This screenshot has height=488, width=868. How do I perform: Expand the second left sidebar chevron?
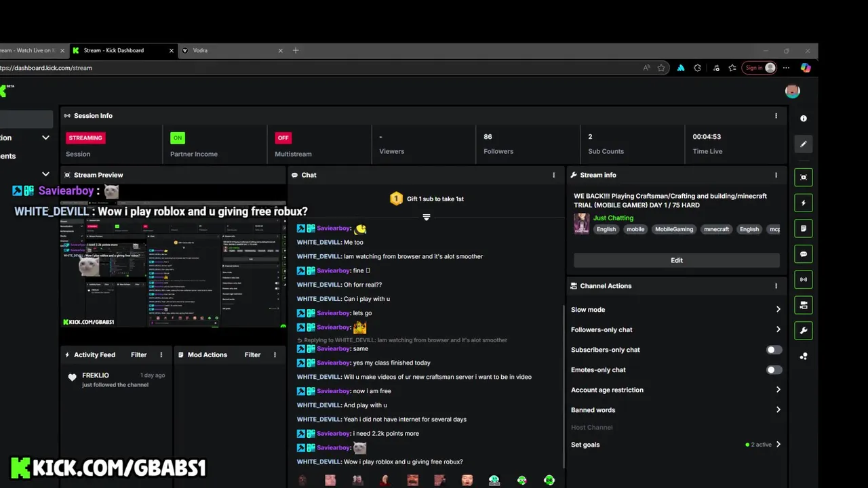[x=45, y=174]
